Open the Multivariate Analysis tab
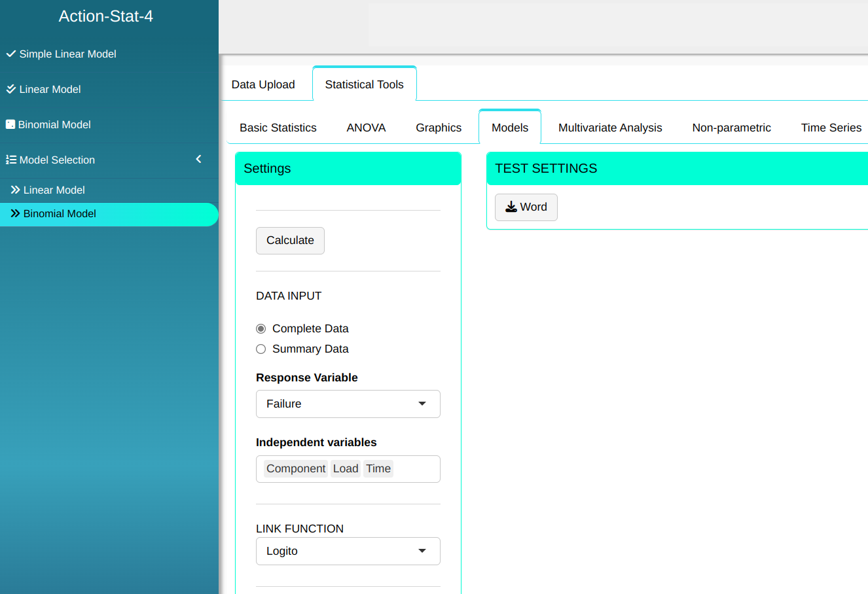The width and height of the screenshot is (868, 594). coord(609,128)
